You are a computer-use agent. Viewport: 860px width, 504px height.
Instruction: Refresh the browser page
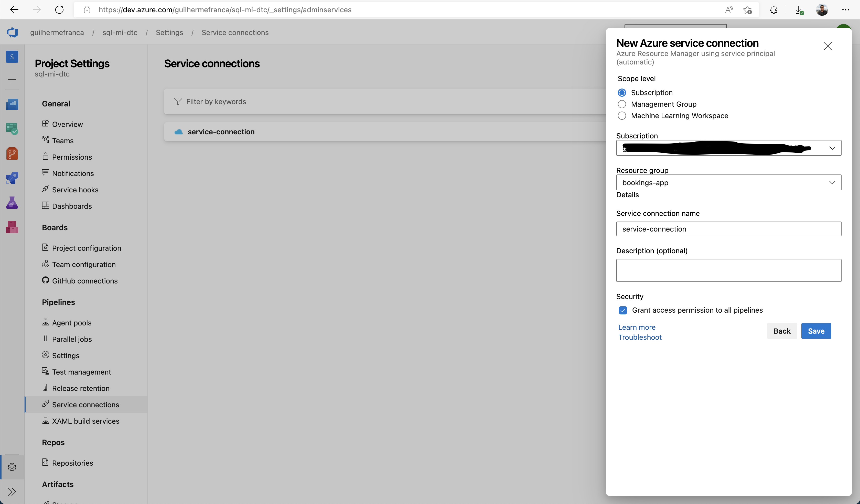tap(59, 9)
